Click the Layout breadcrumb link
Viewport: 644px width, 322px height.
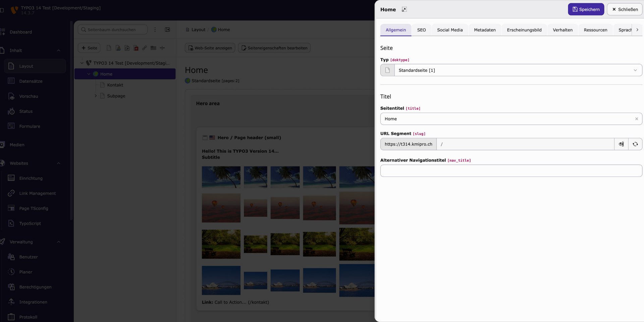(x=198, y=30)
